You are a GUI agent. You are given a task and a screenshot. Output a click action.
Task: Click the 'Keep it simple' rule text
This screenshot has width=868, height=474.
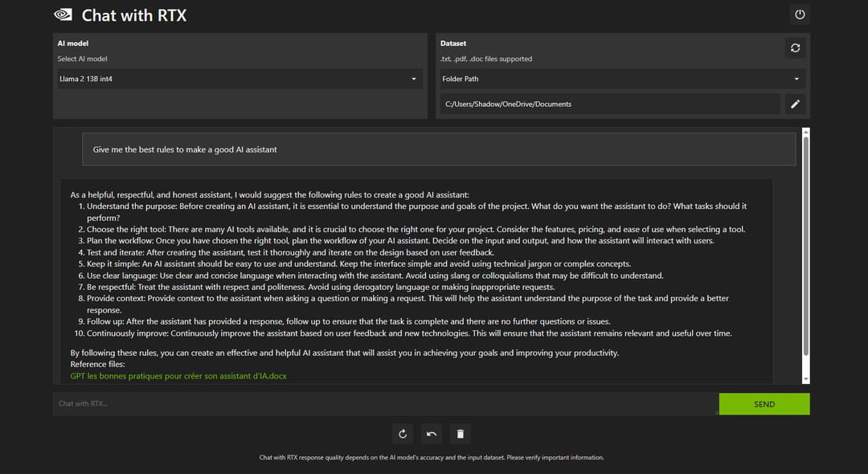coord(358,264)
